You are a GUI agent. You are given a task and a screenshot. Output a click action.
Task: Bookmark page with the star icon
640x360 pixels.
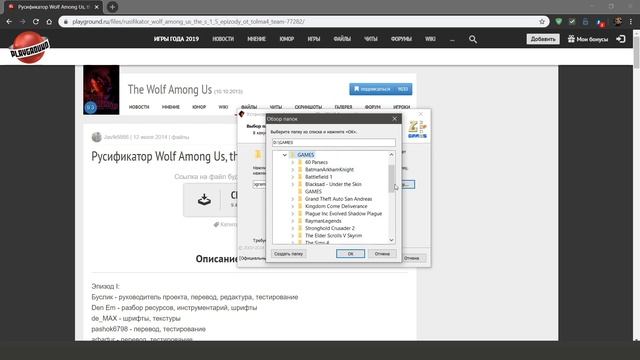tap(542, 22)
